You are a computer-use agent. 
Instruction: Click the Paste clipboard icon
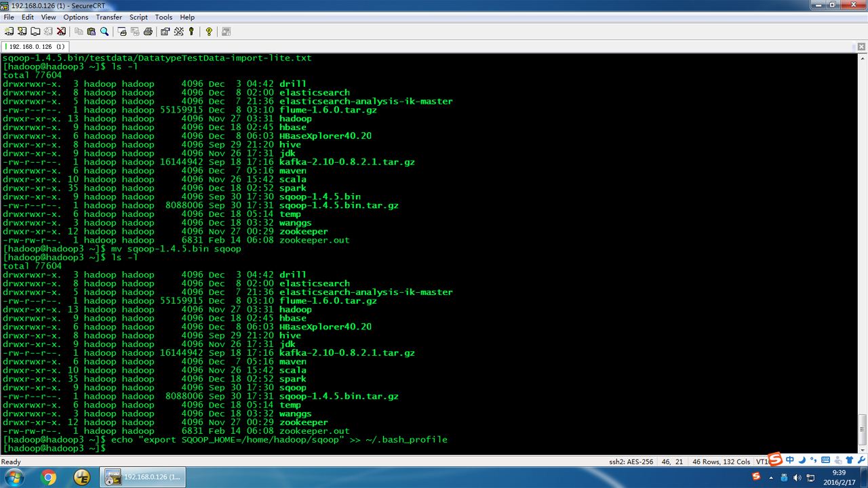point(92,31)
